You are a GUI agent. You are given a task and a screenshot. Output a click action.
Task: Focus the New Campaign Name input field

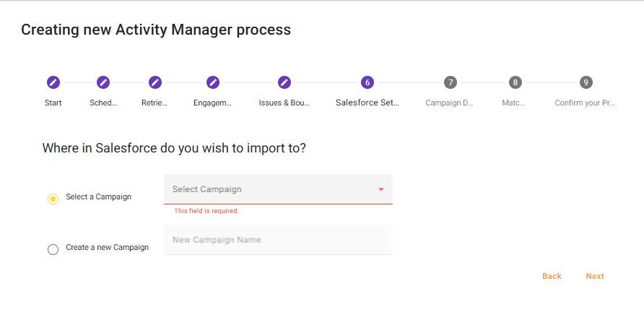point(278,240)
